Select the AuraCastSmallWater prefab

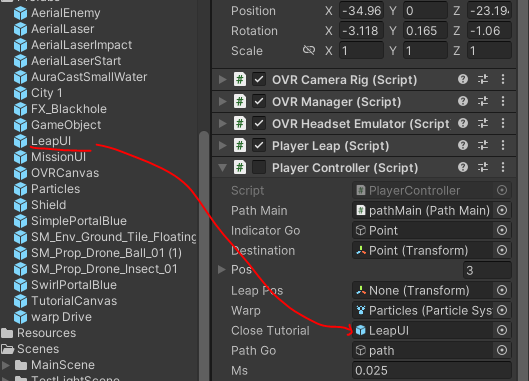tap(89, 77)
